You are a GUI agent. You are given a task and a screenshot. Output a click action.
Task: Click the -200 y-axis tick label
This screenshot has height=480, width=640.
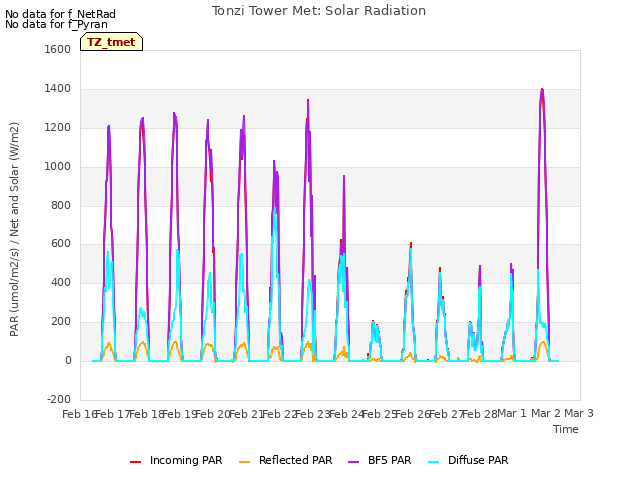[59, 399]
